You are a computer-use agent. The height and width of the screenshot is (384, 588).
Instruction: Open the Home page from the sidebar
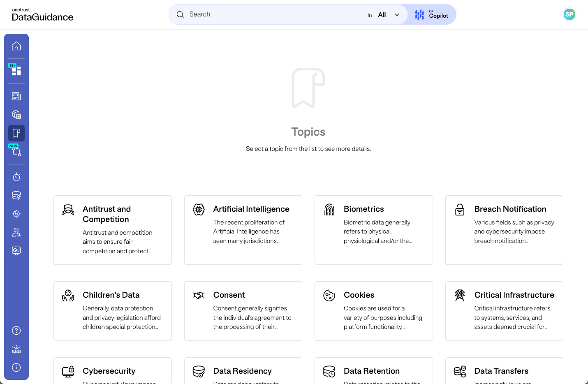(16, 46)
